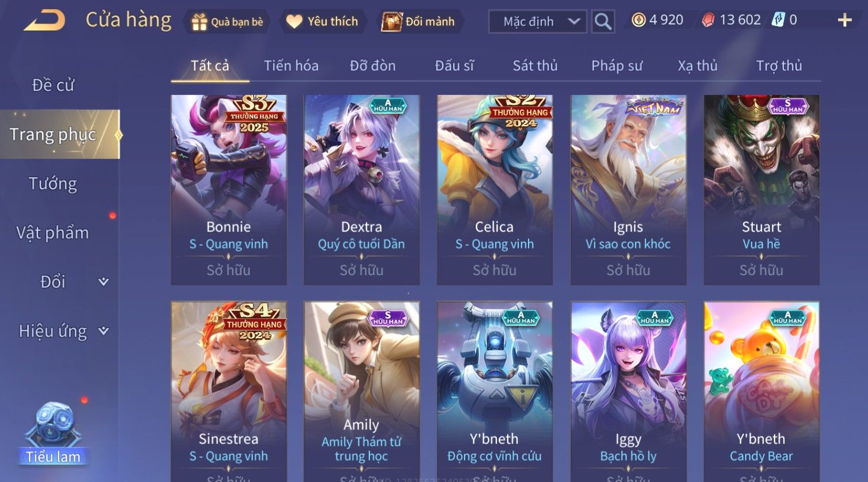The image size is (868, 482).
Task: Go back with the return arrow icon
Action: click(44, 21)
